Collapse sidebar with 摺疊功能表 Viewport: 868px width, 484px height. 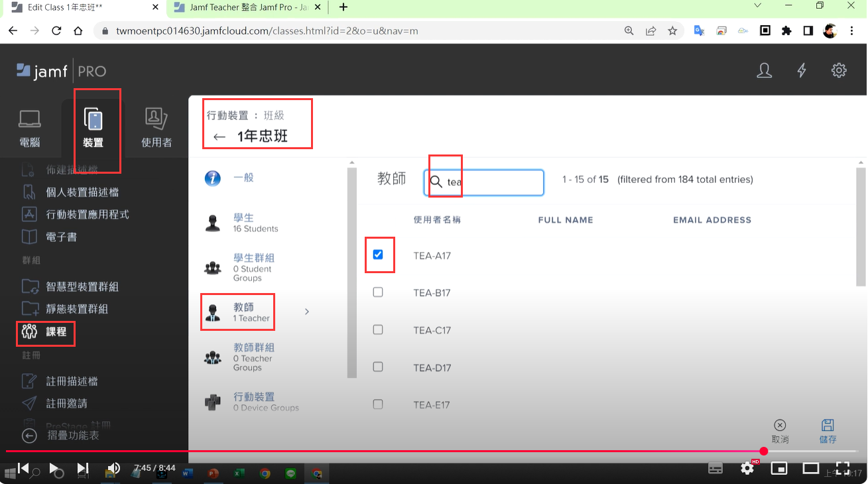point(61,436)
